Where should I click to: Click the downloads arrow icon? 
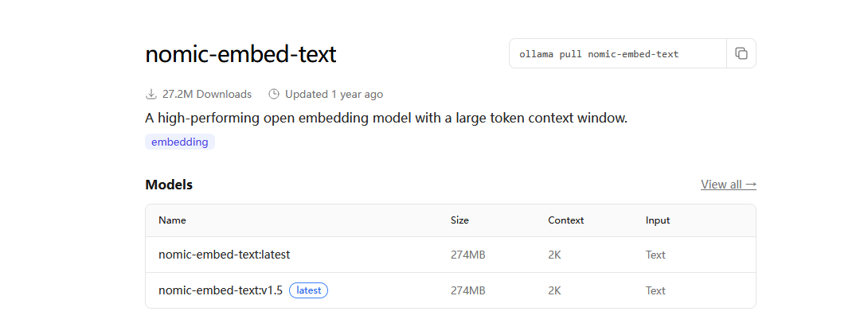click(151, 94)
